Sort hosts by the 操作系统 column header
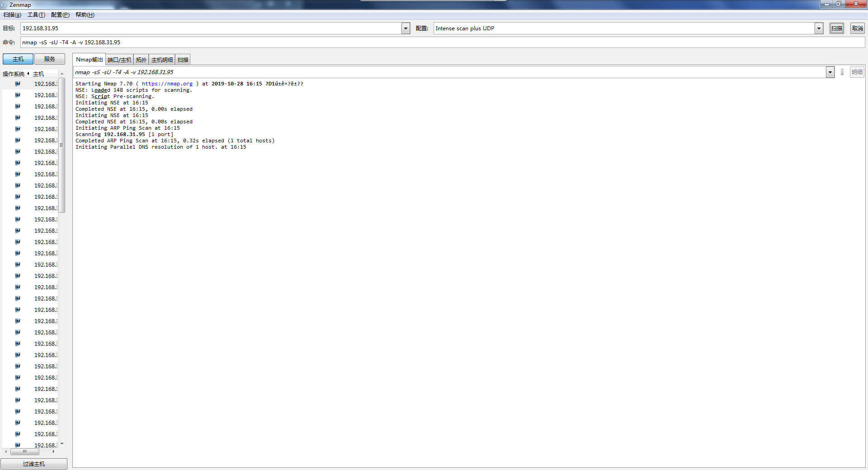Screen dimensions: 868x470 [16, 74]
